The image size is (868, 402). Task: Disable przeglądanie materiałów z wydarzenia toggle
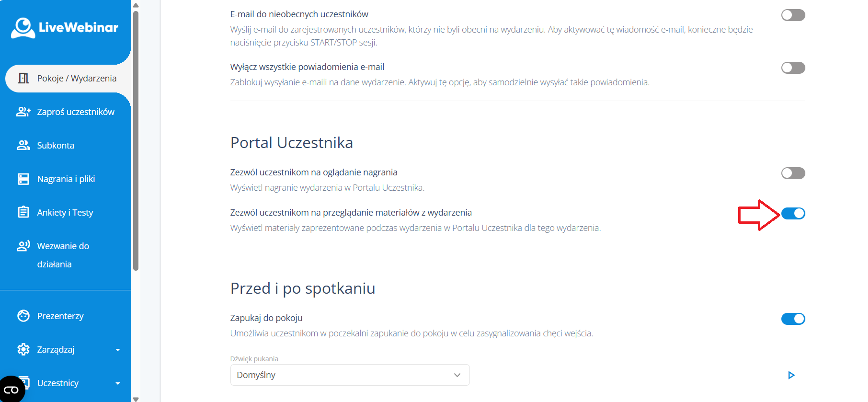point(793,214)
